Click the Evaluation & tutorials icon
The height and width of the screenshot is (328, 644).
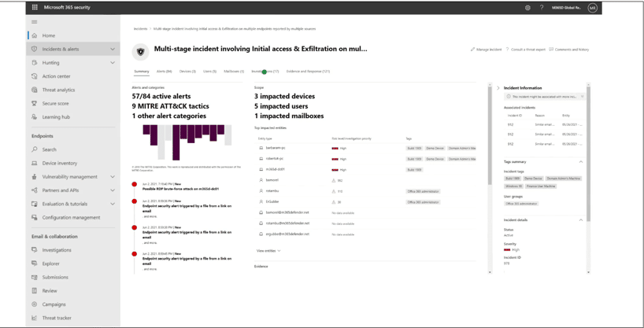(x=35, y=204)
